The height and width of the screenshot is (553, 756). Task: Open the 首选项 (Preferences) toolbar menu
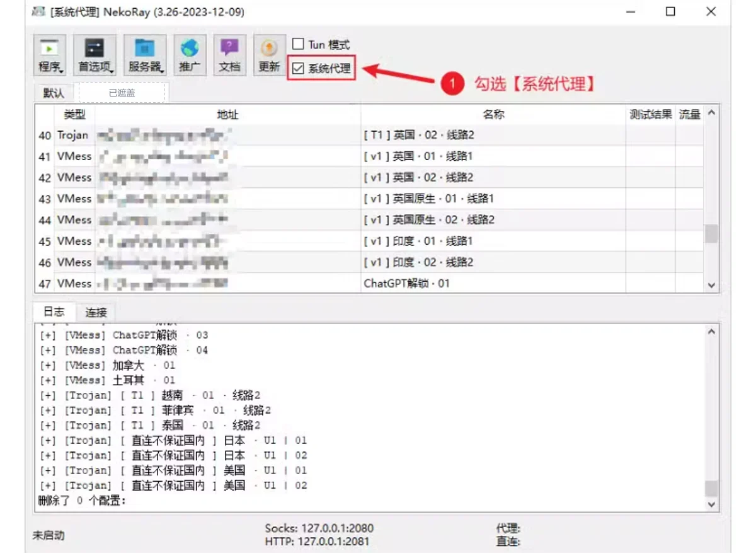click(95, 55)
